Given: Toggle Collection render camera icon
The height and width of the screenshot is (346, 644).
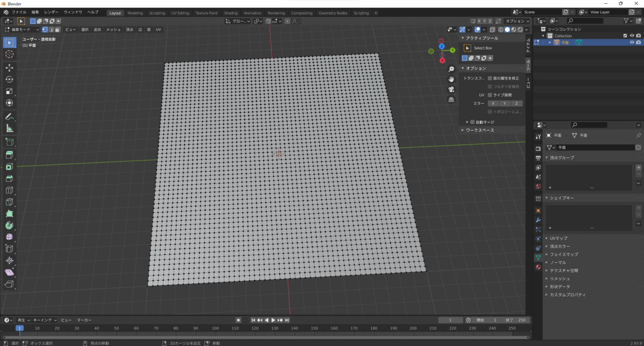Looking at the screenshot, I should tap(639, 35).
